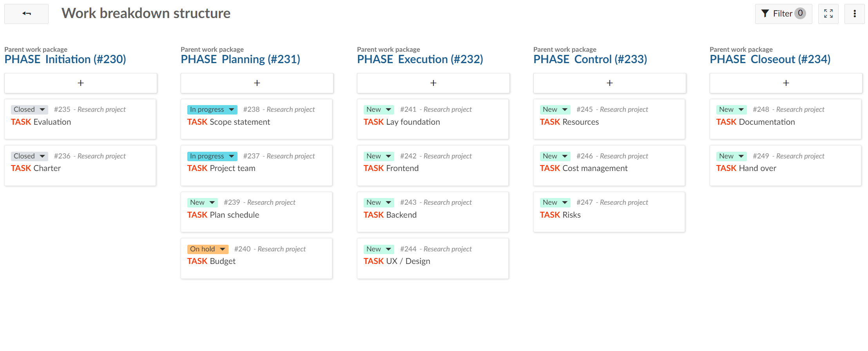Click the add card icon under PHASE Closeout
868x351 pixels.
786,83
